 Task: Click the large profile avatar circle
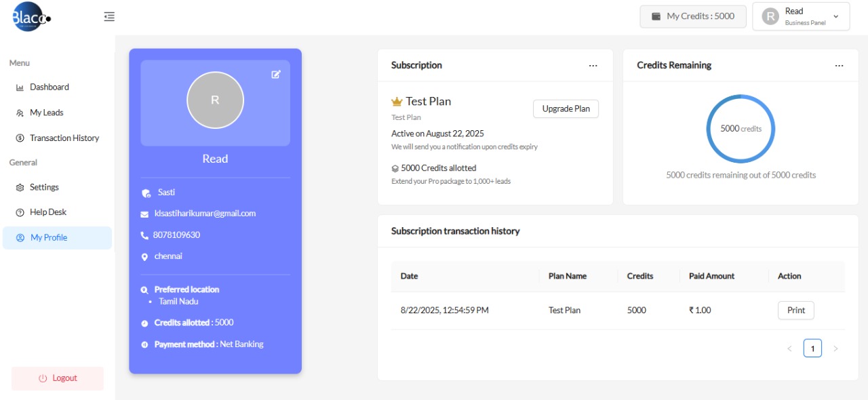215,100
